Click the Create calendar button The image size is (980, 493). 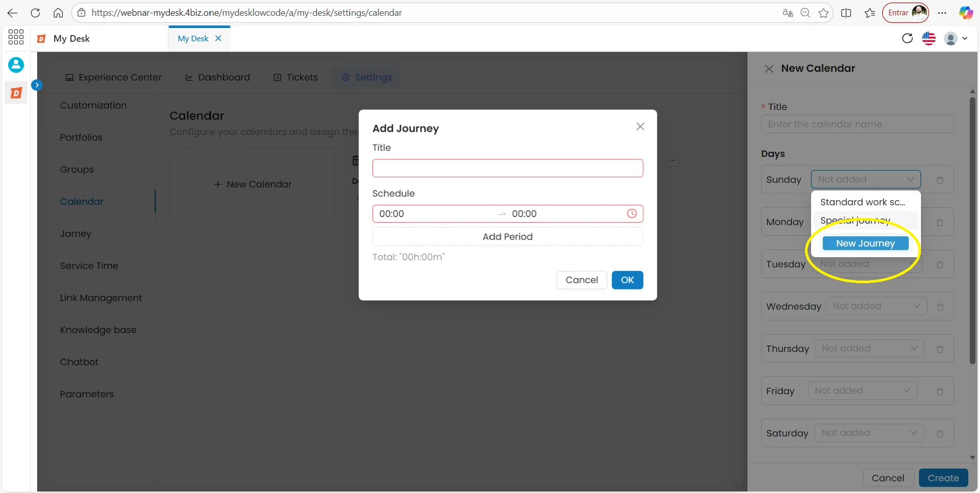tap(943, 478)
